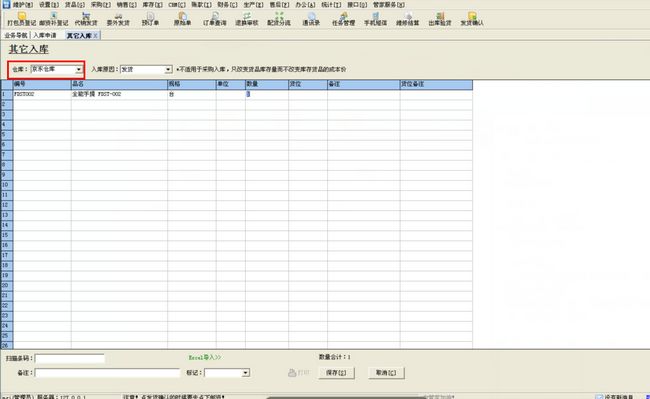
Task: Click the 扫描条码 input field
Action: click(70, 358)
